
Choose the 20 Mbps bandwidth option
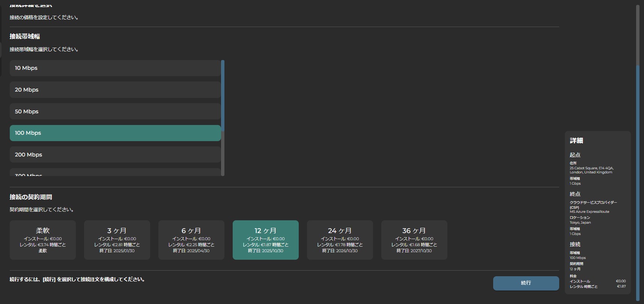pyautogui.click(x=115, y=90)
